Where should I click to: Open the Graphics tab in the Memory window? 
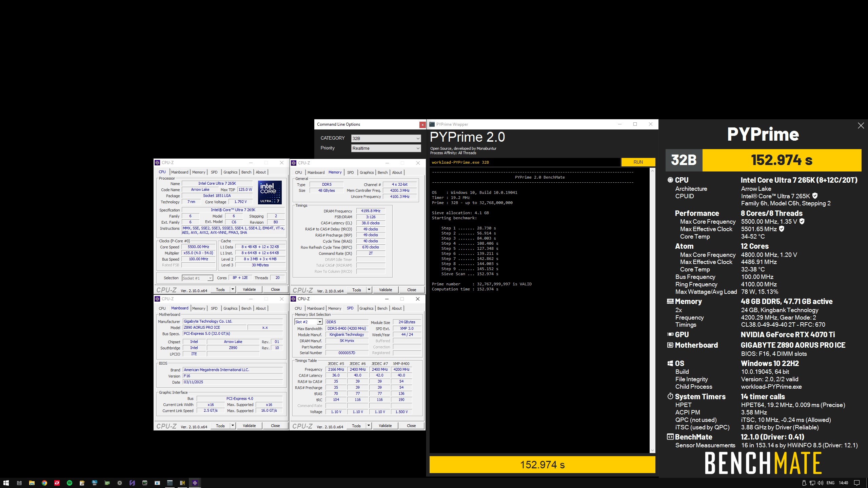point(367,172)
